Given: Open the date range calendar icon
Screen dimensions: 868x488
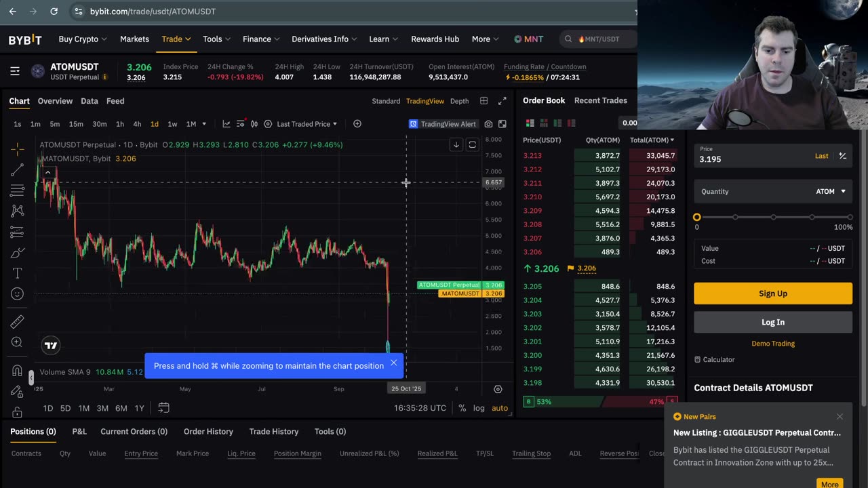Looking at the screenshot, I should tap(163, 408).
